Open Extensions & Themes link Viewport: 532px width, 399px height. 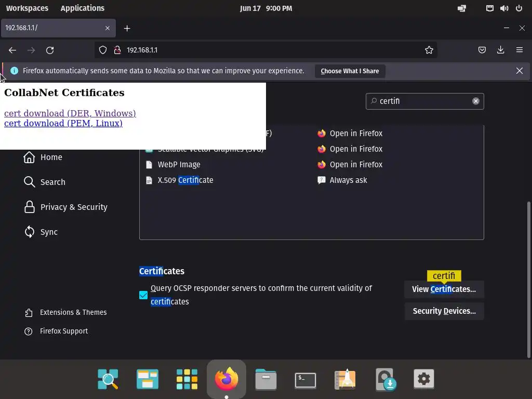coord(66,312)
